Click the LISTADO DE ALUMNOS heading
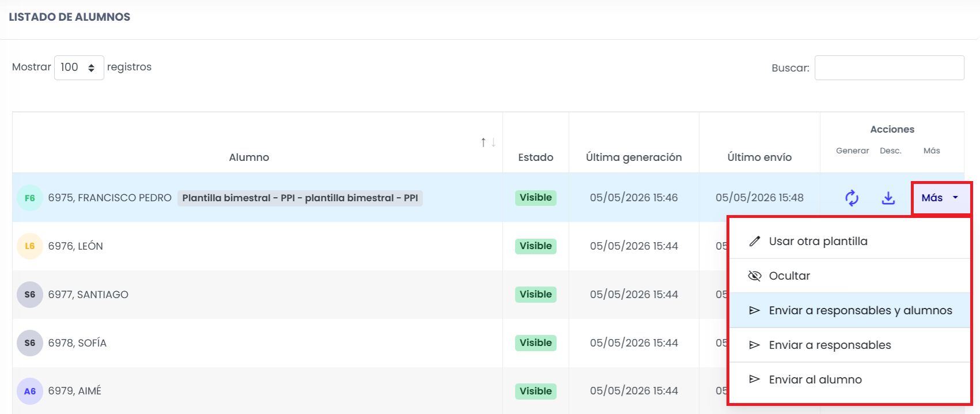The image size is (980, 414). tap(70, 17)
